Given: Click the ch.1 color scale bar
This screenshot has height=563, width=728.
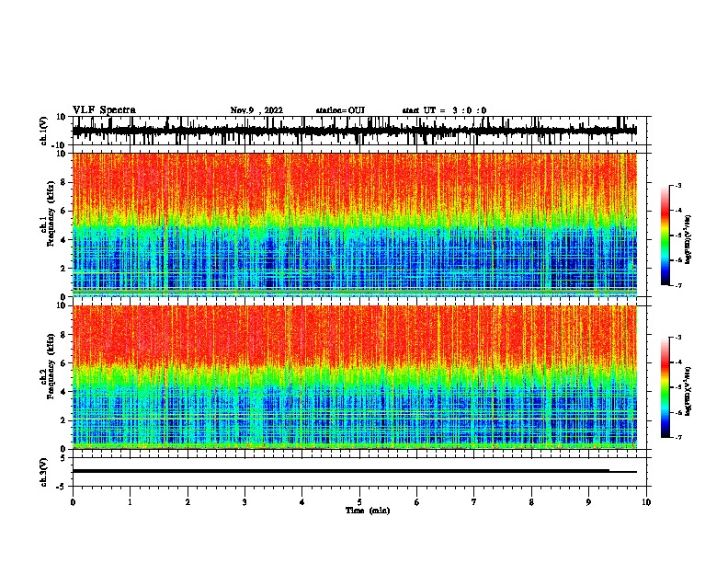Looking at the screenshot, I should pyautogui.click(x=665, y=236).
